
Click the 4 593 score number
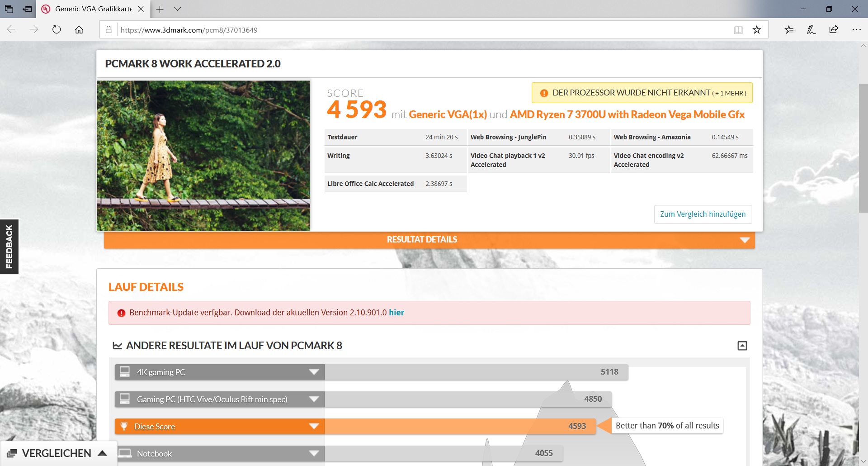[356, 109]
